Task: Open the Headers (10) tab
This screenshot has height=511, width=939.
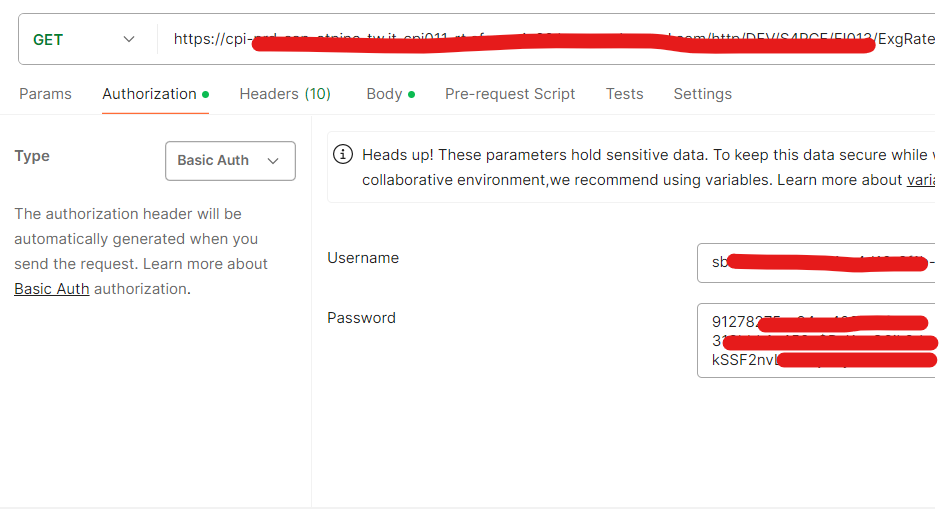Action: tap(285, 94)
